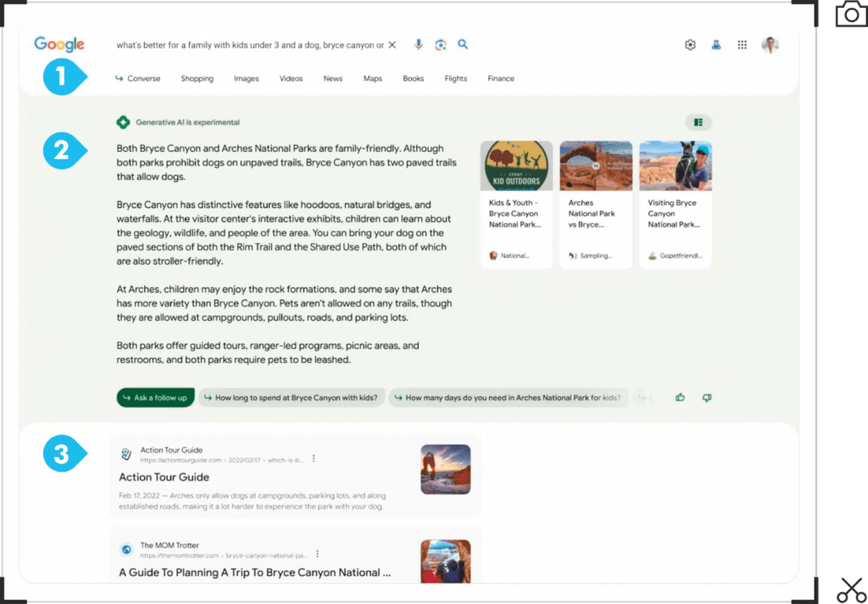The image size is (868, 604).
Task: Click the magnifying glass search icon
Action: [463, 44]
